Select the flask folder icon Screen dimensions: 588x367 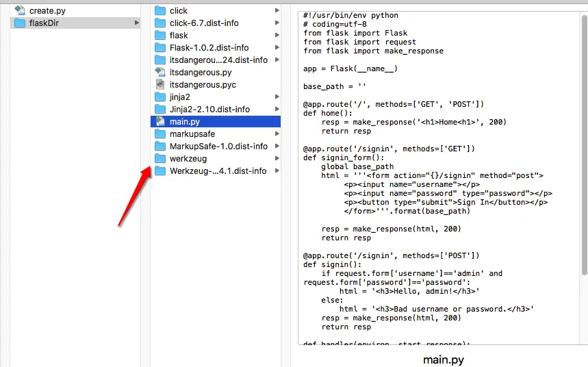tap(160, 36)
